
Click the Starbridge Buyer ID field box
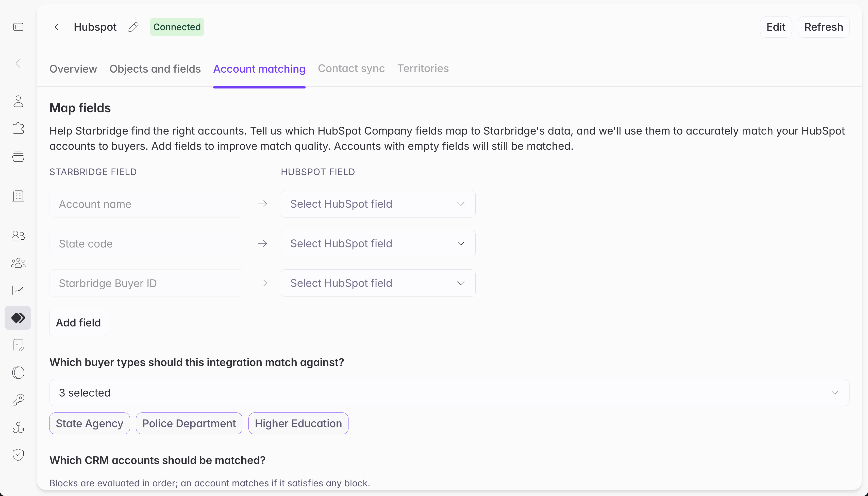click(x=147, y=283)
